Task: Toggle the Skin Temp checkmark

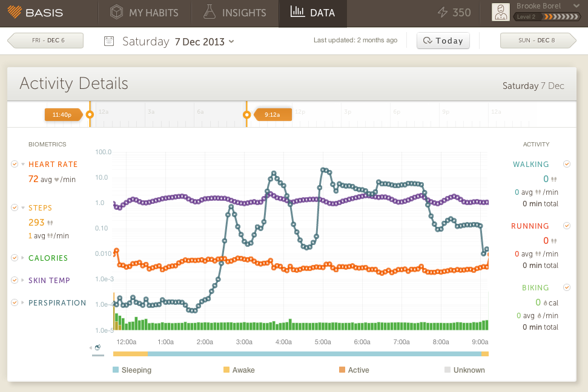Action: tap(15, 281)
